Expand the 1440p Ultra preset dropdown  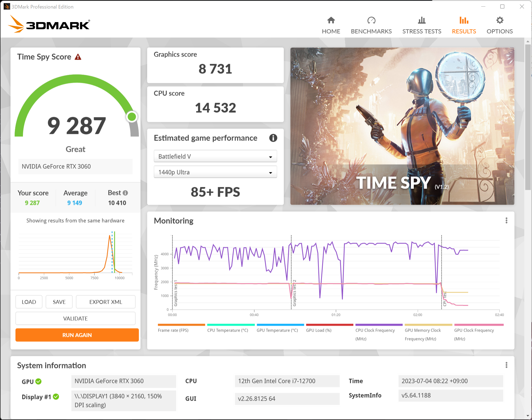coord(215,172)
